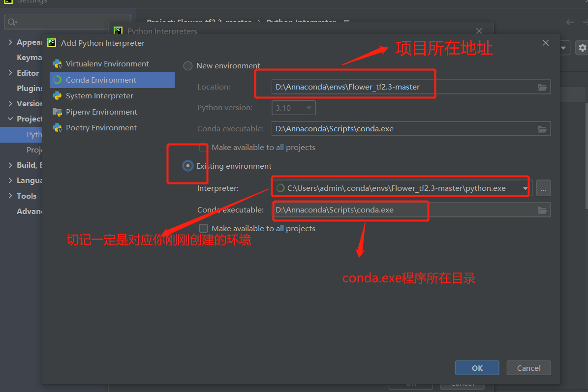The width and height of the screenshot is (588, 392).
Task: Click OK in Add Python Interpreter
Action: pos(477,368)
